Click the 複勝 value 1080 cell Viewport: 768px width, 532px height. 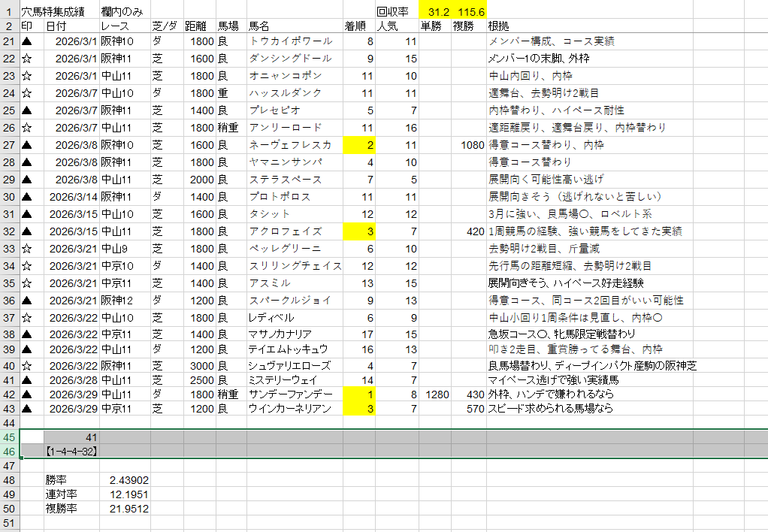click(469, 145)
